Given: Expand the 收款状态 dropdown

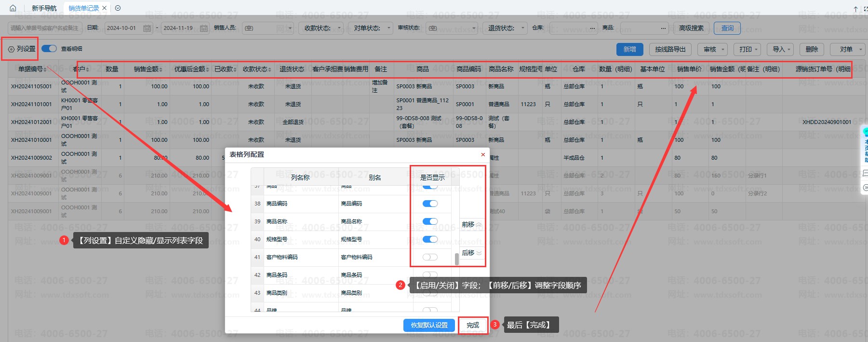Looking at the screenshot, I should pyautogui.click(x=320, y=28).
